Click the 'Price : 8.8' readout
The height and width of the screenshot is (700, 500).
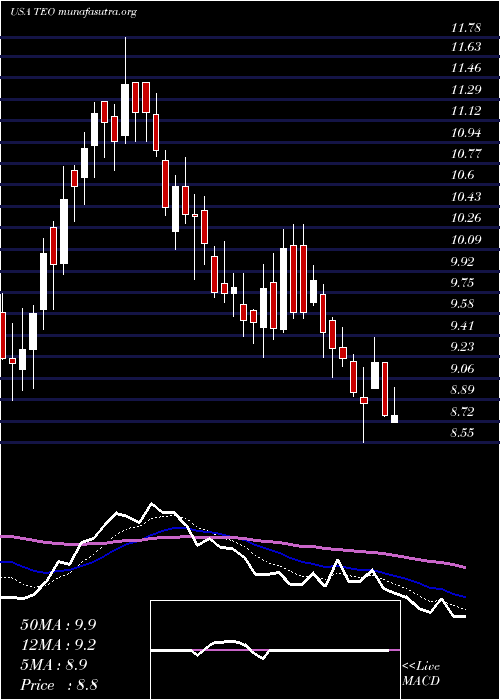click(59, 685)
